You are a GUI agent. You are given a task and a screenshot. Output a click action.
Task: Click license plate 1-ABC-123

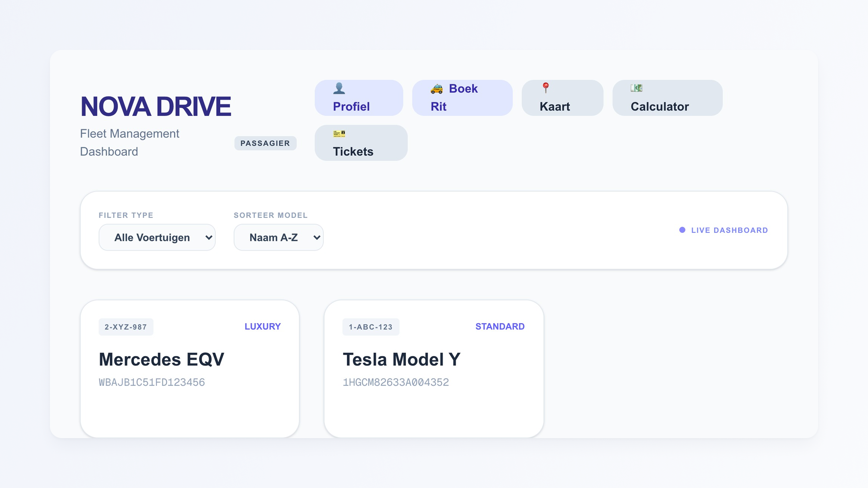[x=371, y=327]
